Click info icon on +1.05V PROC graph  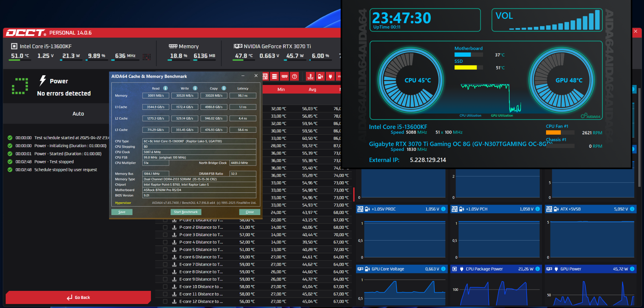click(443, 209)
